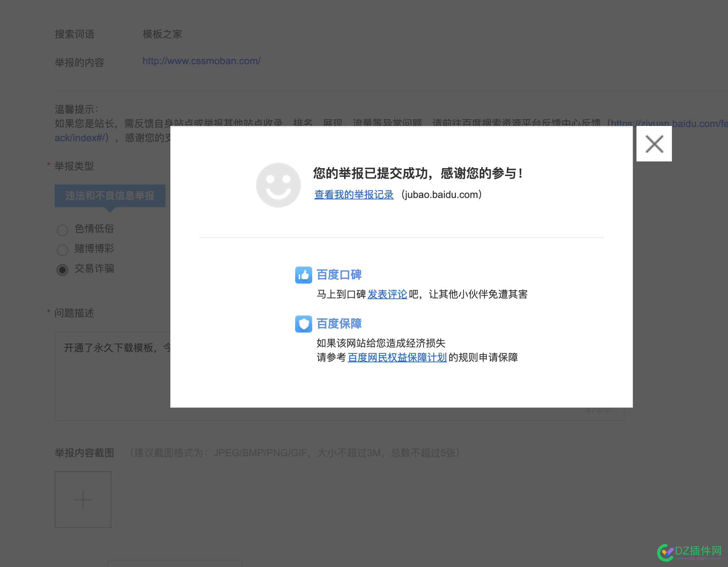Click the smiley face icon
This screenshot has height=567, width=728.
point(278,185)
